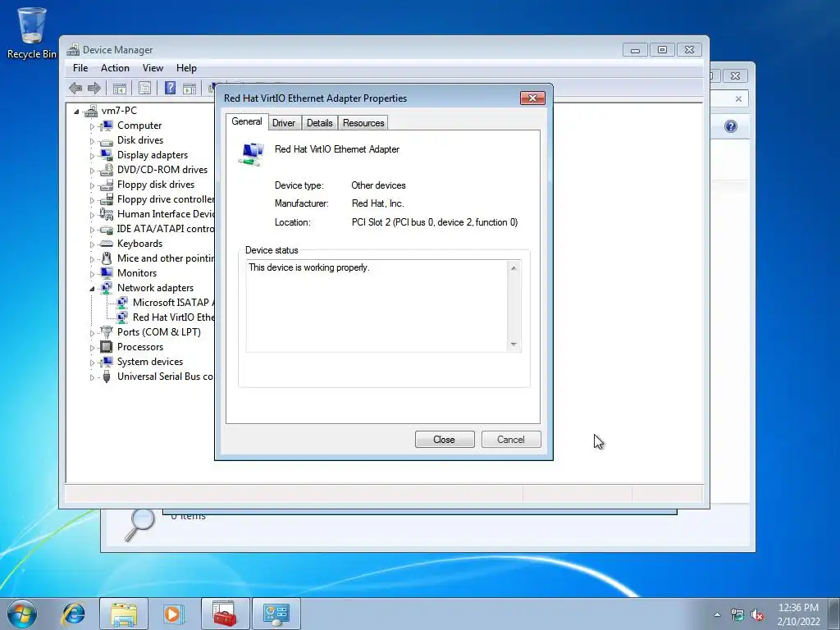
Task: Collapse the Network adapters category
Action: coord(92,289)
